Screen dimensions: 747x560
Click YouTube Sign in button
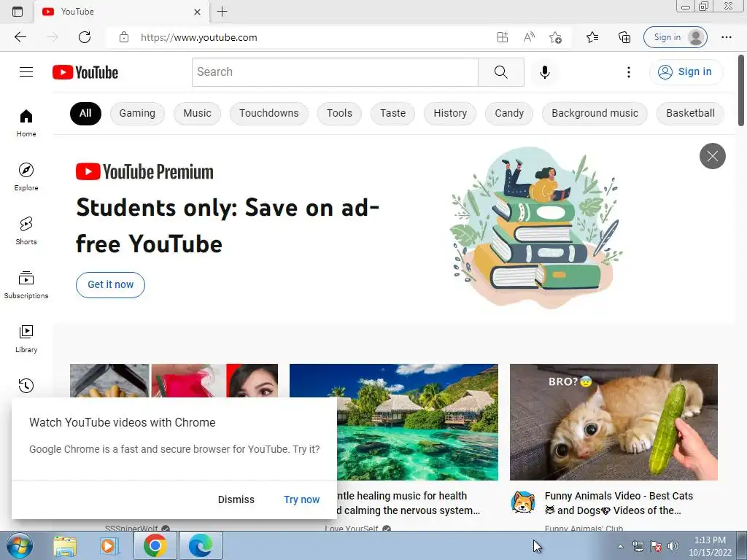pyautogui.click(x=686, y=72)
